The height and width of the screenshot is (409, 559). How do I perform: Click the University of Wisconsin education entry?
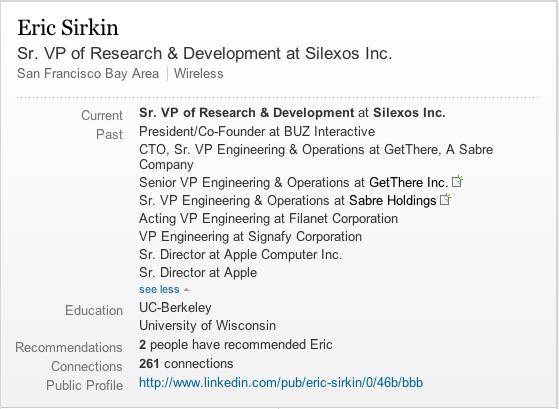(207, 326)
